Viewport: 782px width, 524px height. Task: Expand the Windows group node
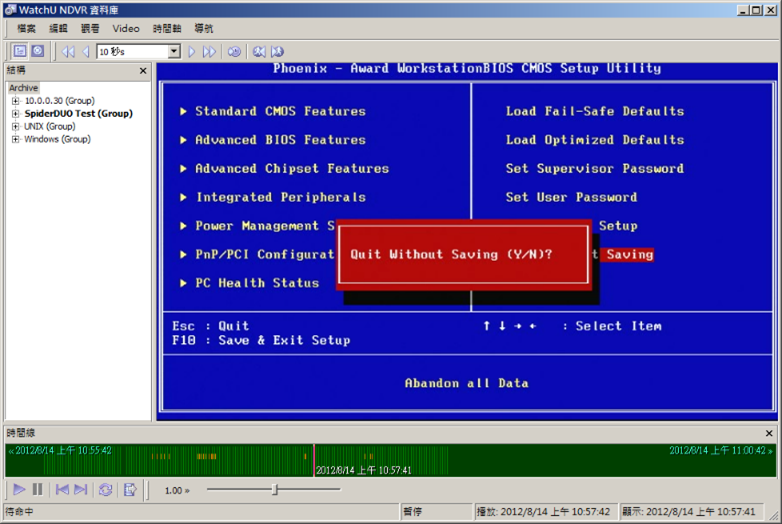click(x=16, y=140)
